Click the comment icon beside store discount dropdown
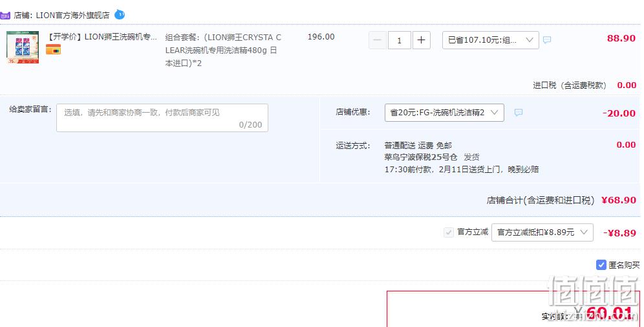644x327 pixels. (x=519, y=112)
